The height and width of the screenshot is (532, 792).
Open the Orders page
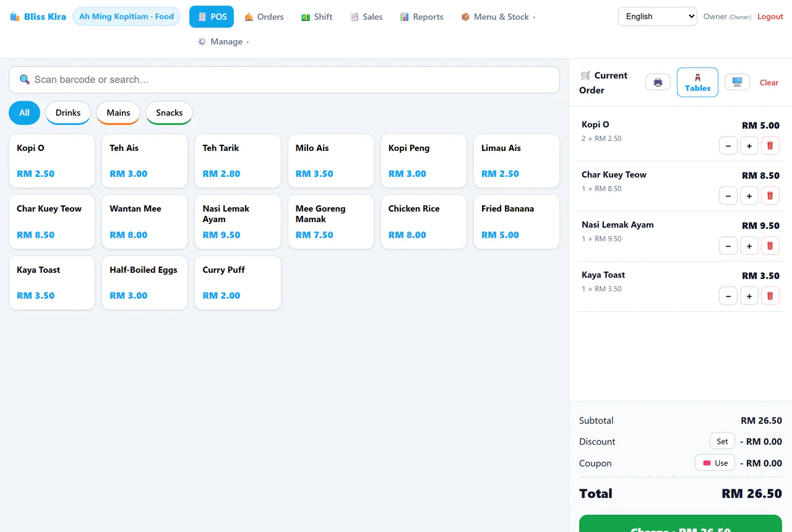point(264,17)
